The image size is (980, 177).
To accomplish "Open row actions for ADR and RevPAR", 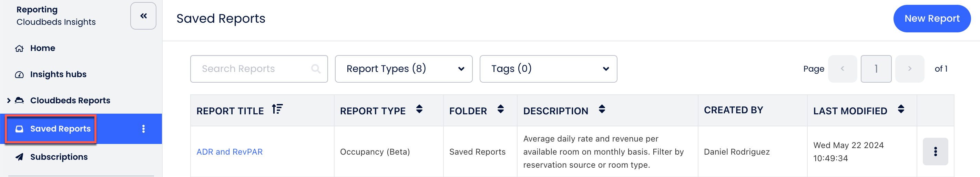I will [x=935, y=152].
